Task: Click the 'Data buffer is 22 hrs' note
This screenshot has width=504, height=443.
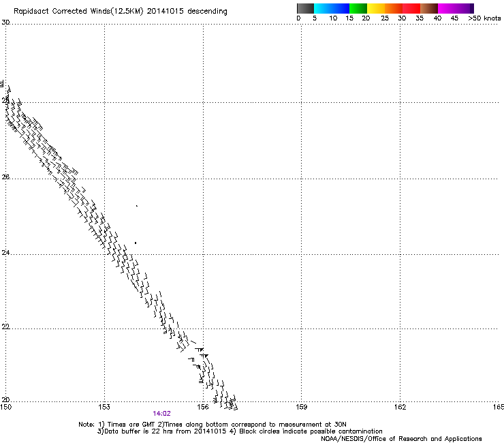Action: [161, 431]
